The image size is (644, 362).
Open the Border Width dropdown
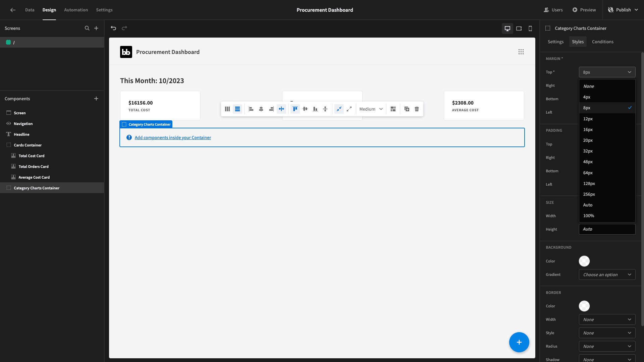[x=607, y=319]
